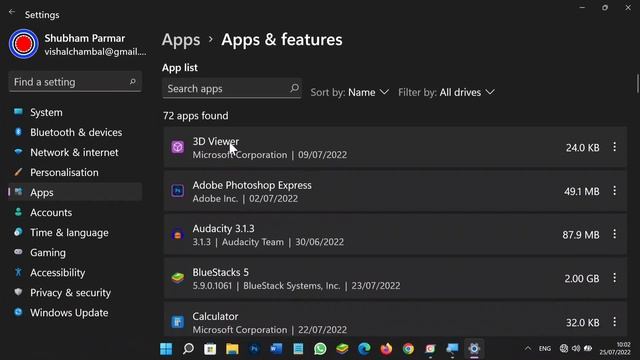Viewport: 640px width, 360px height.
Task: Select the 3D Viewer app name
Action: pyautogui.click(x=216, y=141)
